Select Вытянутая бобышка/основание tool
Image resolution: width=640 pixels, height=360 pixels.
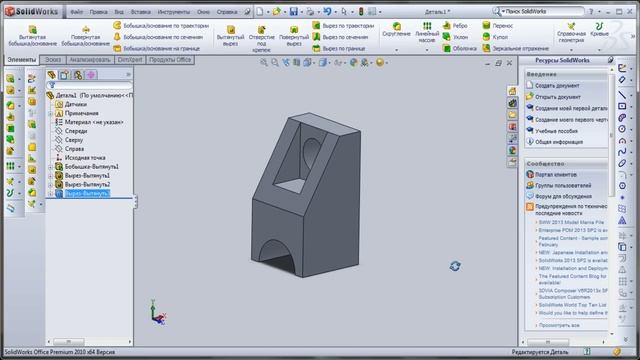[32, 36]
